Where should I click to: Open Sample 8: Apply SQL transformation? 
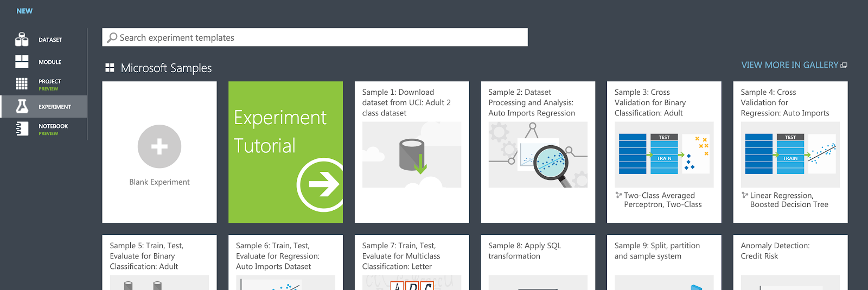pyautogui.click(x=538, y=262)
